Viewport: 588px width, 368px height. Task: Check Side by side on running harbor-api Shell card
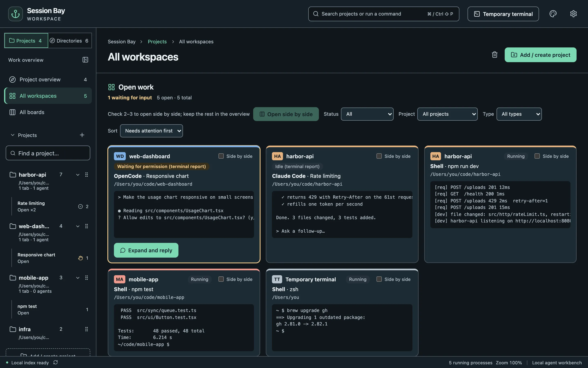point(537,156)
